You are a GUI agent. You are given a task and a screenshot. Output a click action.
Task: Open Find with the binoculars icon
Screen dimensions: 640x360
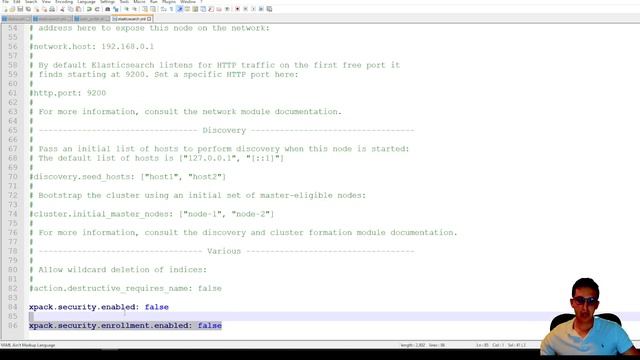tap(107, 9)
